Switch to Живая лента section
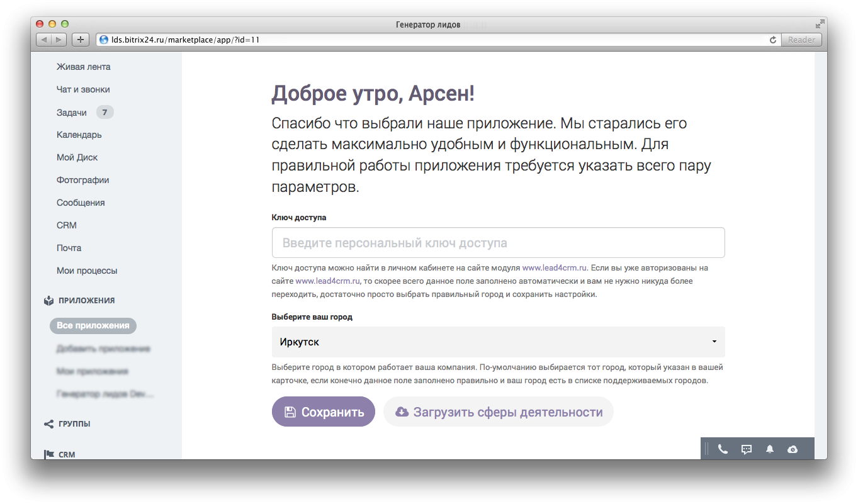Screen dimensions: 858x504 [x=82, y=66]
